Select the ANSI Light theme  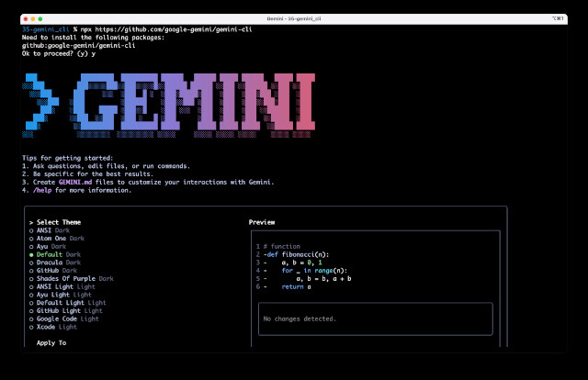click(62, 286)
